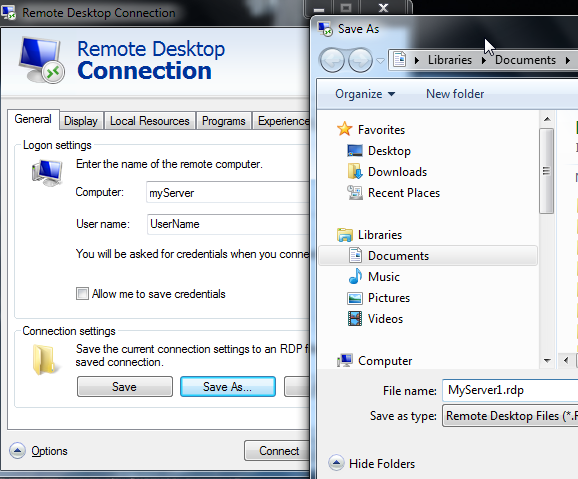
Task: Click the Back navigation arrow in Save As
Action: [332, 60]
